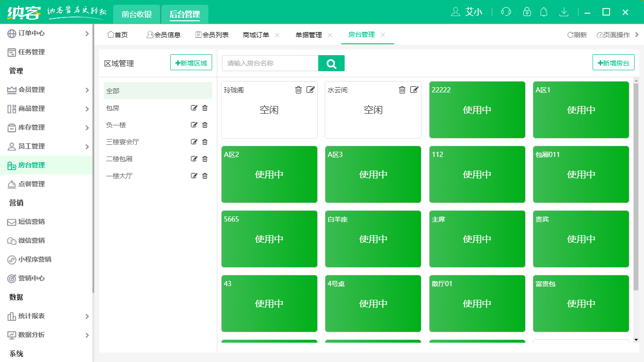Close the 商城订单 tab

click(x=277, y=35)
